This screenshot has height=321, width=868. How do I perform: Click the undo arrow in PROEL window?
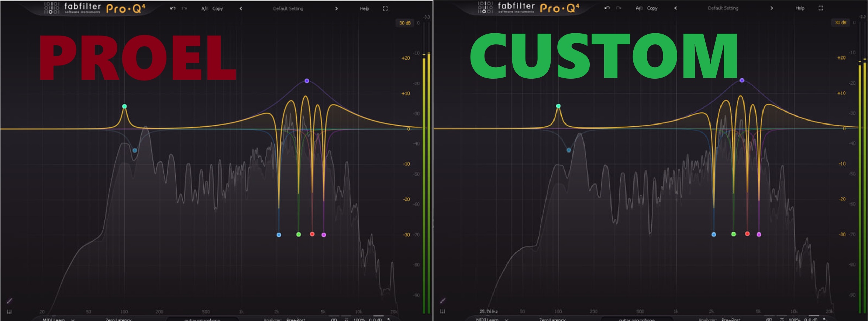coord(173,8)
